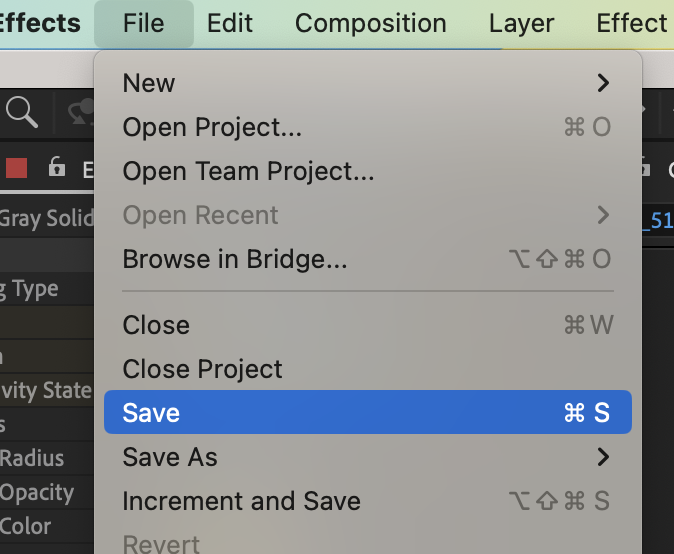Click the Opacity property row

(x=46, y=492)
